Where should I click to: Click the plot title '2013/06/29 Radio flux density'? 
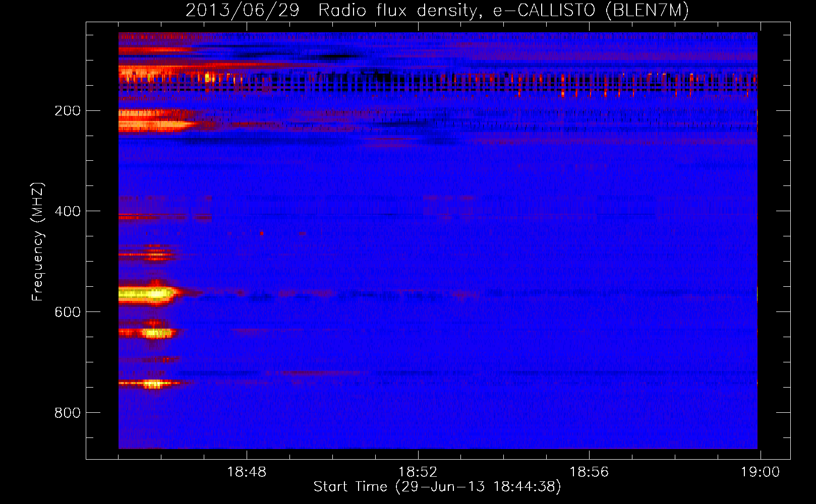437,10
